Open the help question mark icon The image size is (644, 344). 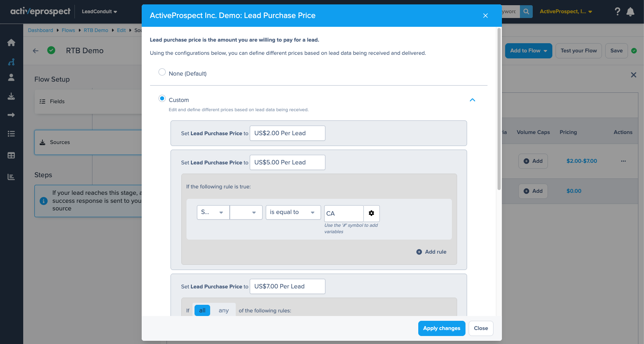click(x=617, y=12)
